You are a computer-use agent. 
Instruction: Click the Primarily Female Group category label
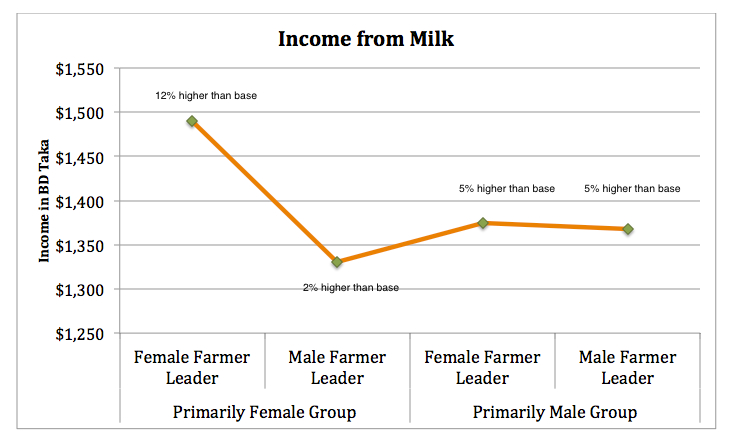pyautogui.click(x=265, y=412)
